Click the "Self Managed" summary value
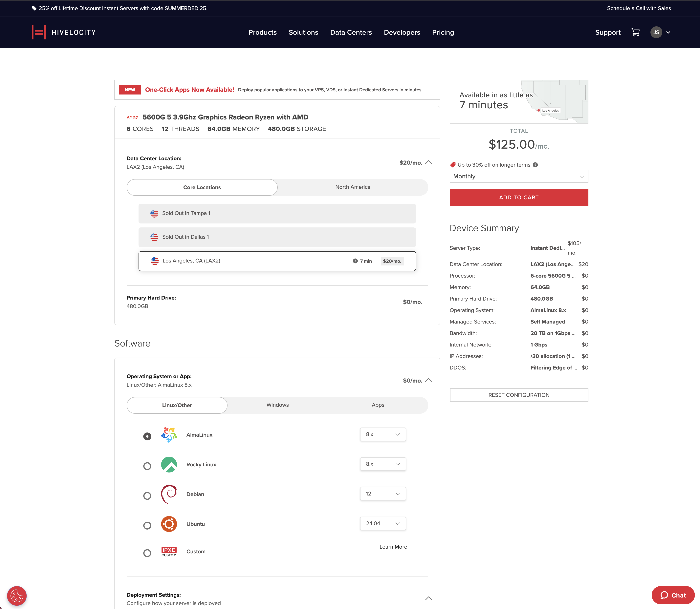 pos(548,322)
